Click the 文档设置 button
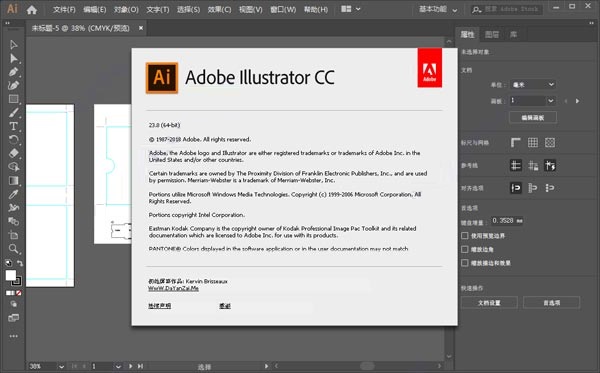The image size is (600, 373). (489, 303)
